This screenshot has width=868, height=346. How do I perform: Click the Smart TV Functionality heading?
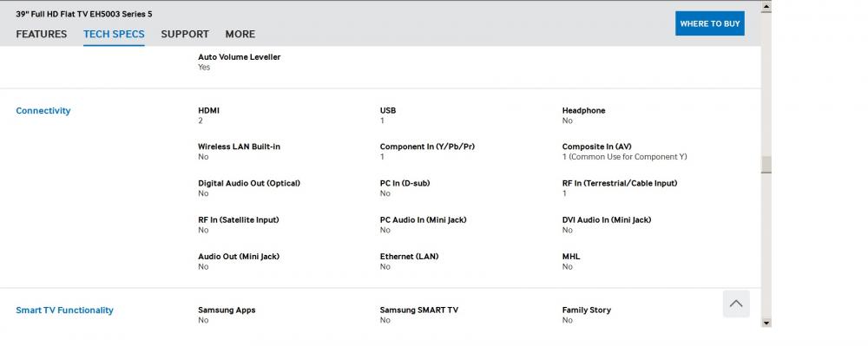pyautogui.click(x=65, y=310)
